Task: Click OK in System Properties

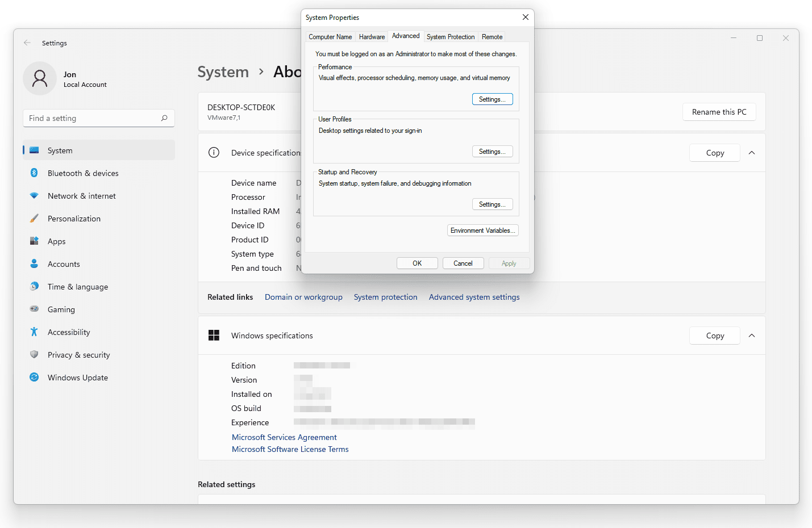Action: pyautogui.click(x=417, y=263)
